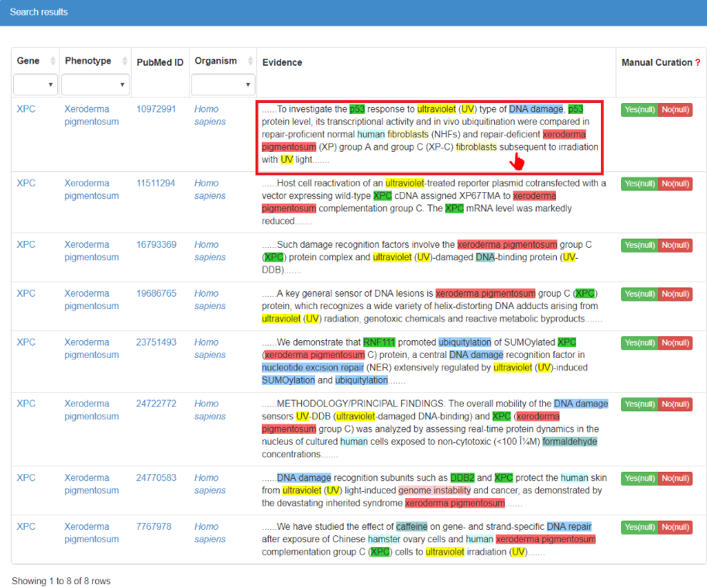
Task: Click Yes(null) for PubMed 24770583 row
Action: pos(640,478)
